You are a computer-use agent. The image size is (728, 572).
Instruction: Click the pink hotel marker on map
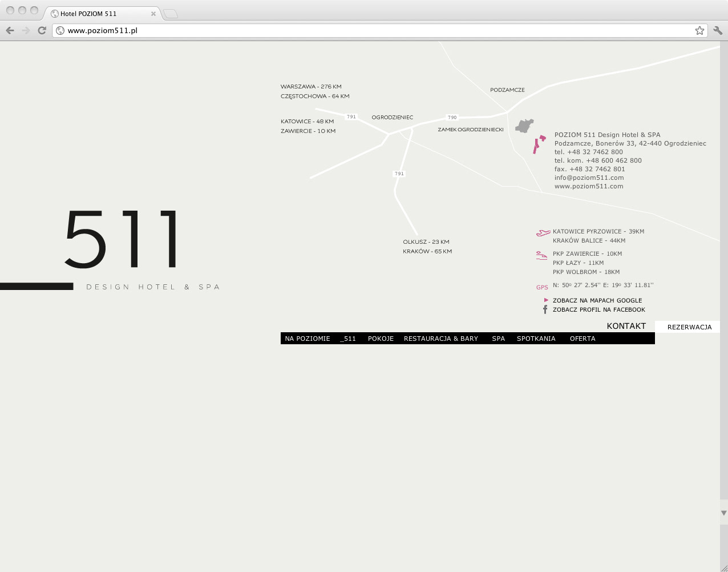(x=538, y=145)
